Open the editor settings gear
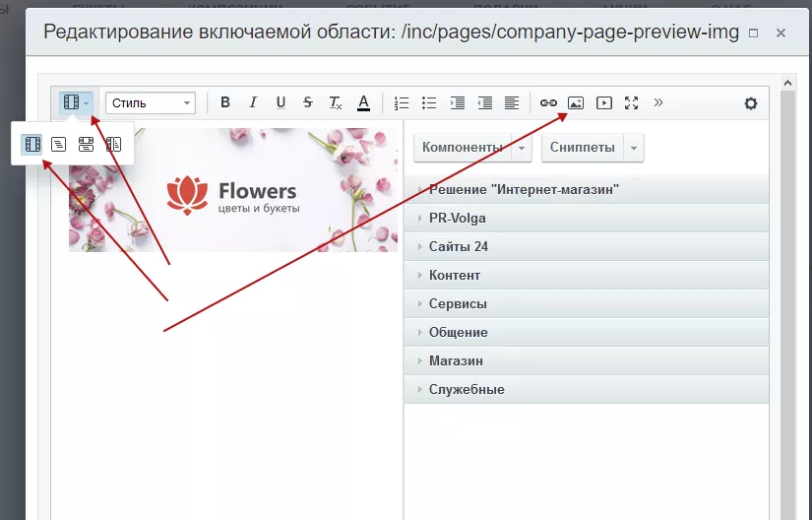Viewport: 812px width, 520px height. [x=750, y=103]
